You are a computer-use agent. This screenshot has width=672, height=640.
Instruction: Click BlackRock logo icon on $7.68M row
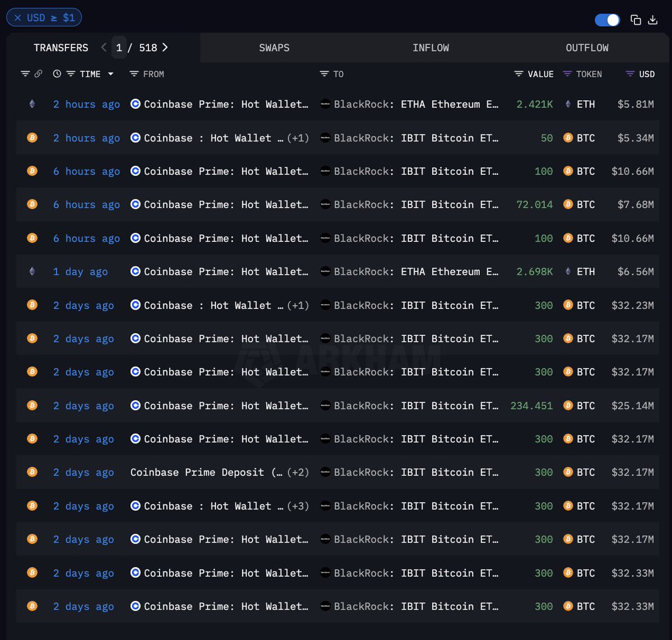(x=325, y=204)
